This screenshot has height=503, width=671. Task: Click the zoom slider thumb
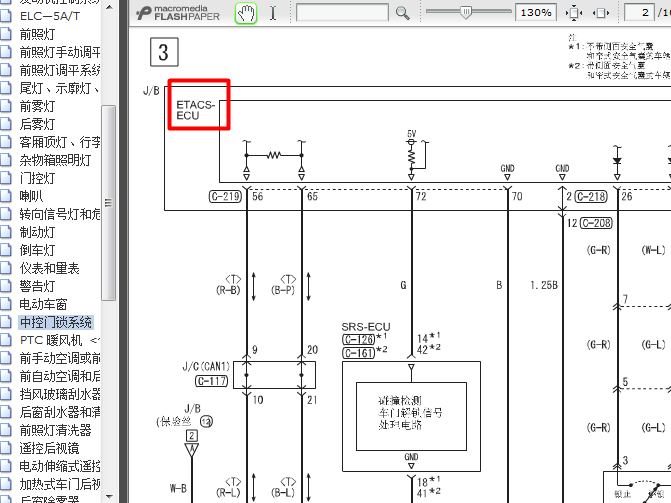coord(466,12)
